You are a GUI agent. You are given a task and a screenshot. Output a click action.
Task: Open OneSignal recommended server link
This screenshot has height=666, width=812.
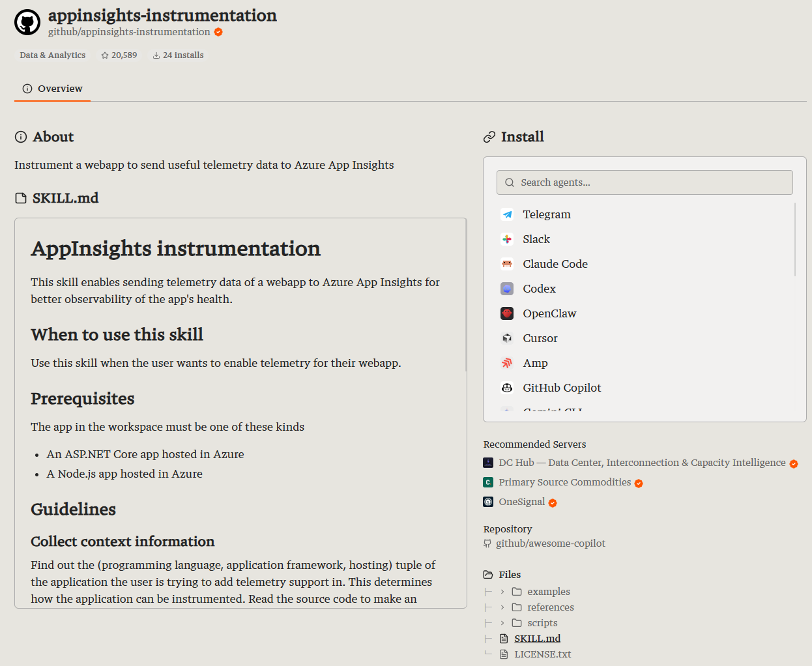522,502
